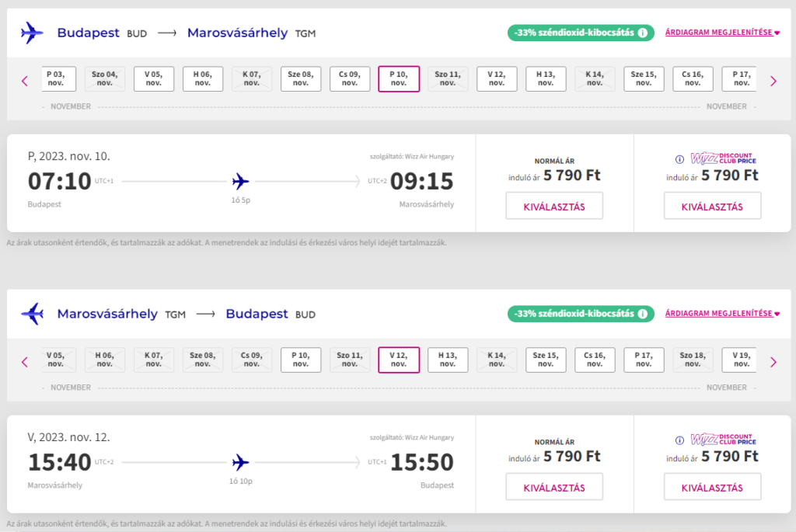Select outbound date H 13, nov.
Screen dimensions: 796x532
(546, 78)
